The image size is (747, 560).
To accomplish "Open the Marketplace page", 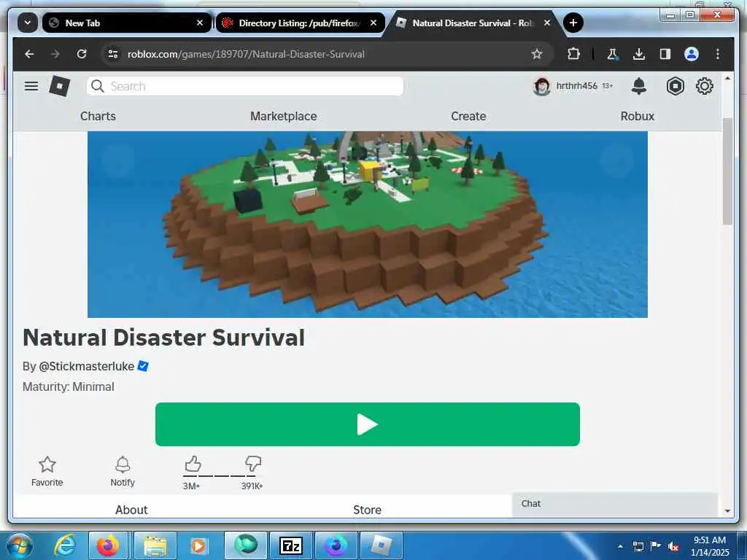I will (x=284, y=116).
